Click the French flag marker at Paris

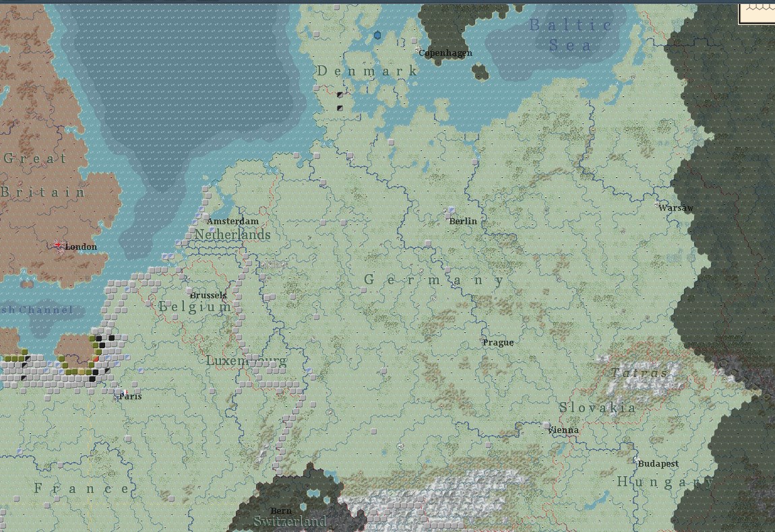[x=124, y=393]
